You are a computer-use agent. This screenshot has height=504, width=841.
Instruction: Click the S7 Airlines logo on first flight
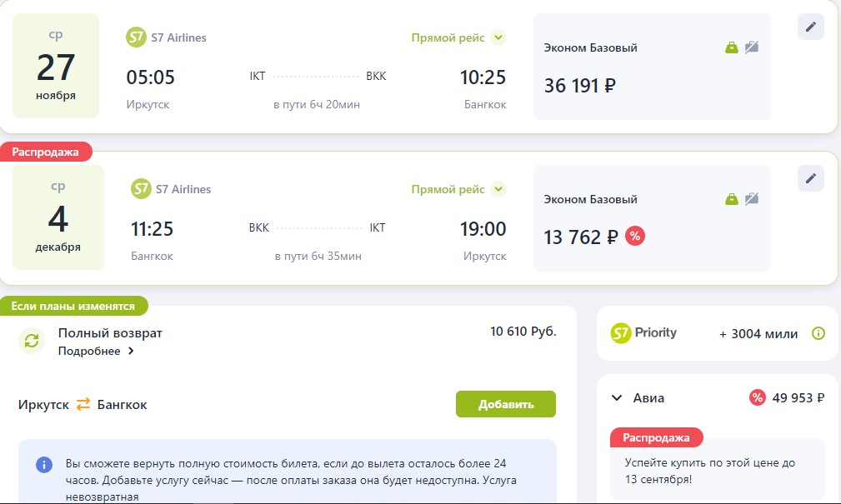[136, 37]
